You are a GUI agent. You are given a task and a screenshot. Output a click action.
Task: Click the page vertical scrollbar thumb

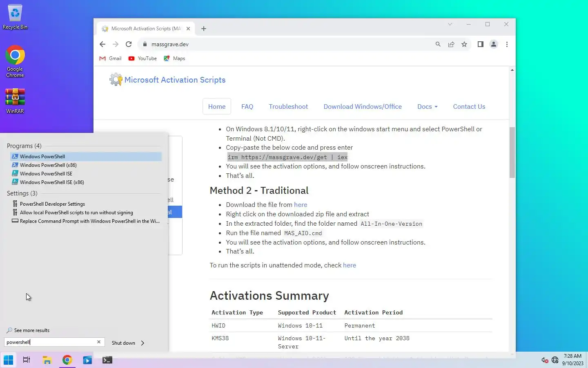click(x=512, y=153)
